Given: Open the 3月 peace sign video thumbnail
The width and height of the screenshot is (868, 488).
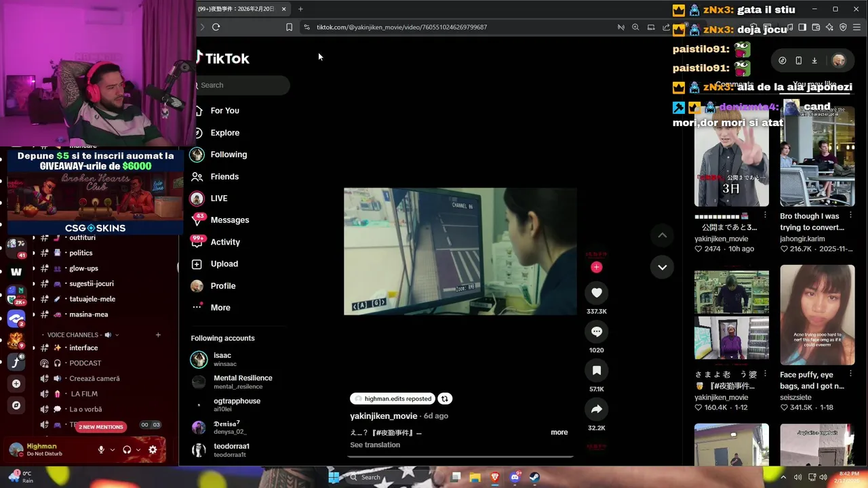Looking at the screenshot, I should coord(732,156).
